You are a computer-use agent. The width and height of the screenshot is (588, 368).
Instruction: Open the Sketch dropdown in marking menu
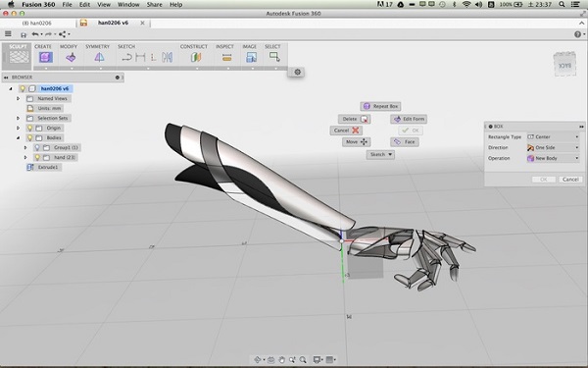pos(380,154)
